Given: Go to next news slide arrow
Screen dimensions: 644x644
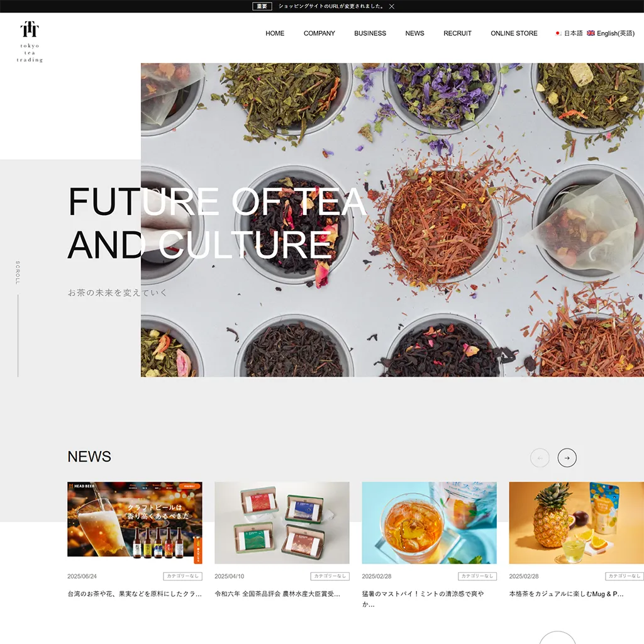Looking at the screenshot, I should click(567, 458).
